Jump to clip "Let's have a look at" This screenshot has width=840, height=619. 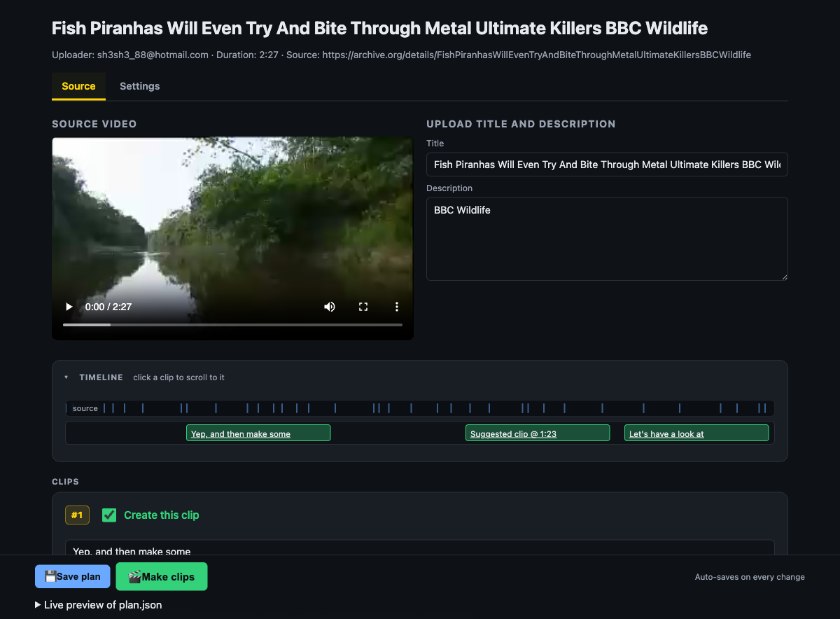pyautogui.click(x=696, y=433)
